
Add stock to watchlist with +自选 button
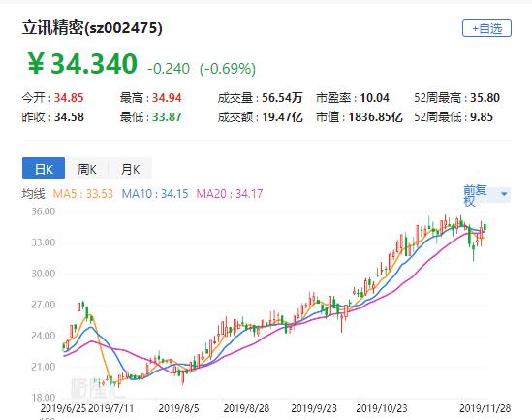[x=486, y=28]
